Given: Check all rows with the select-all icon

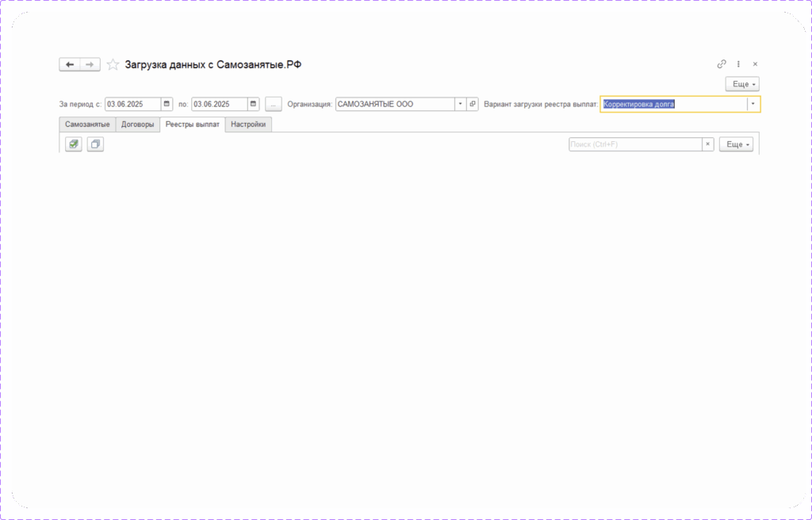Looking at the screenshot, I should pos(74,144).
